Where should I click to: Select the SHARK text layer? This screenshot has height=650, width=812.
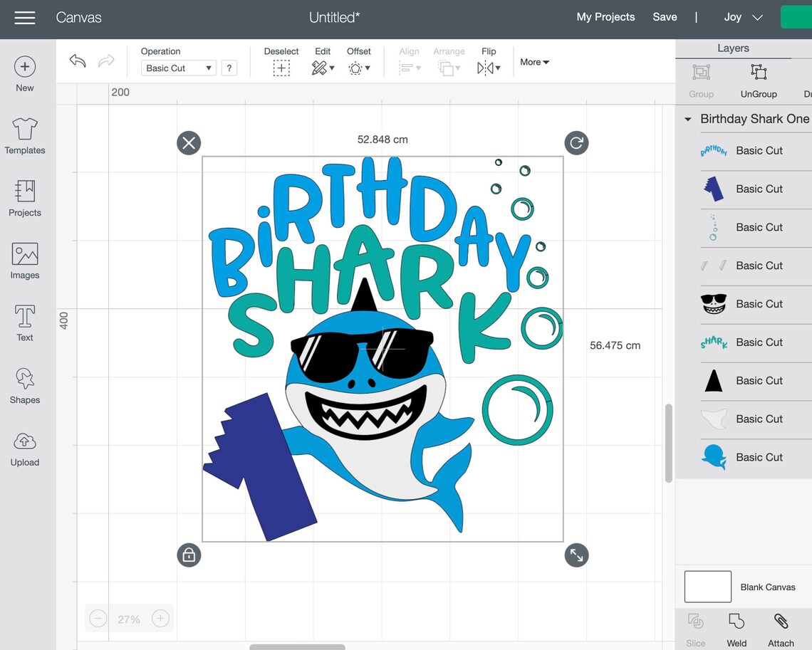756,342
